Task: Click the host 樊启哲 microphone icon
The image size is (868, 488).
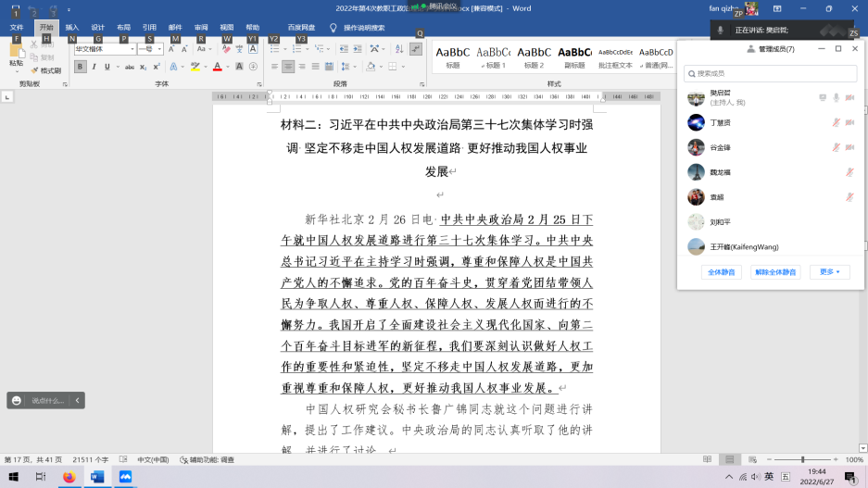Action: [837, 97]
